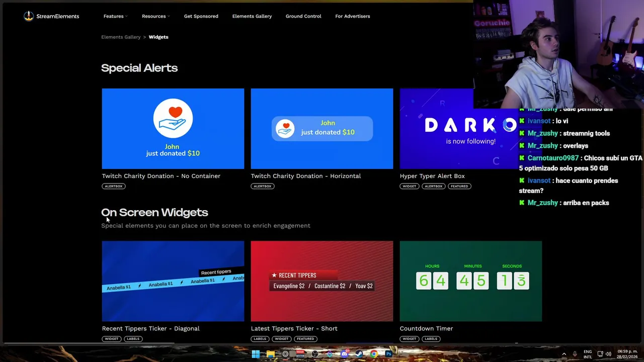Click WIDGET tag under Recent Tippers Diagonal

pyautogui.click(x=112, y=339)
